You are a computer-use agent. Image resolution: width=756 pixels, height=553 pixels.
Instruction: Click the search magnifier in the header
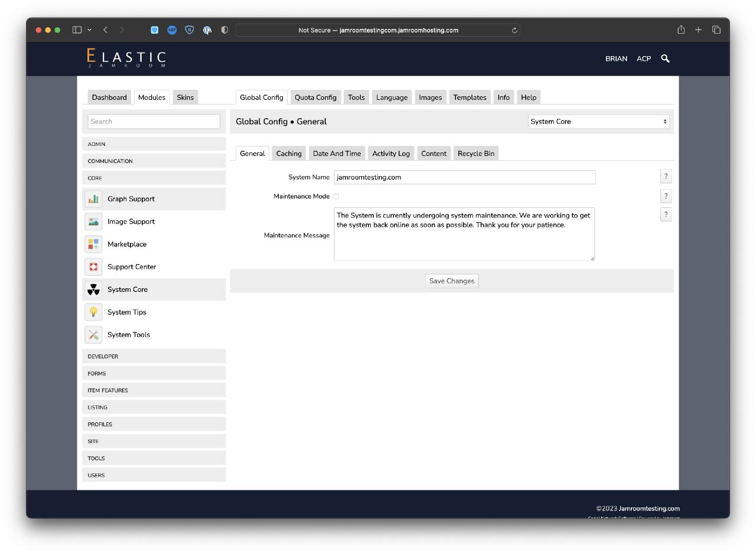[665, 58]
